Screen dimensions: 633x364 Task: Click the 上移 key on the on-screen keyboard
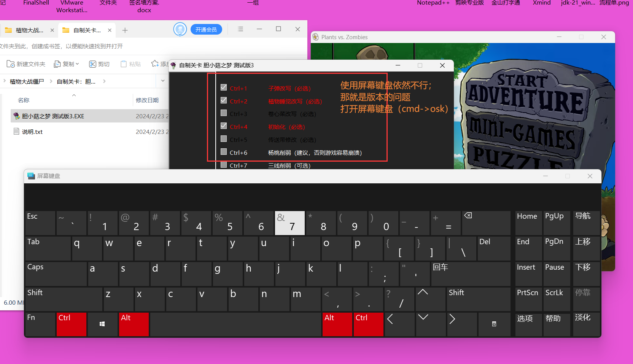click(586, 248)
